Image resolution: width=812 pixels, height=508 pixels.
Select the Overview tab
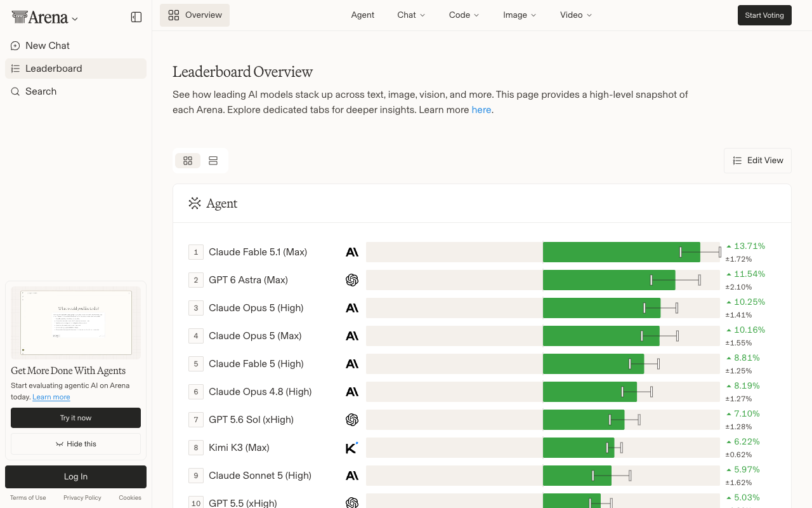tap(195, 15)
